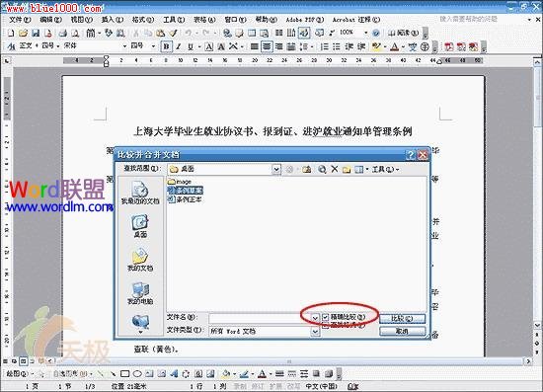Select My Documents in dialog sidebar
This screenshot has height=392, width=543.
coord(140,260)
